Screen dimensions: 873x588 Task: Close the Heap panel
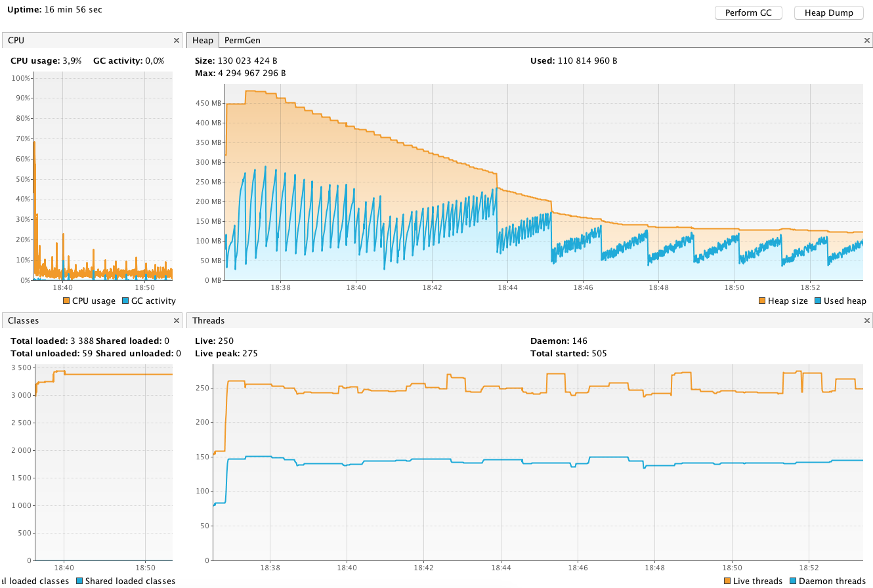coord(867,41)
